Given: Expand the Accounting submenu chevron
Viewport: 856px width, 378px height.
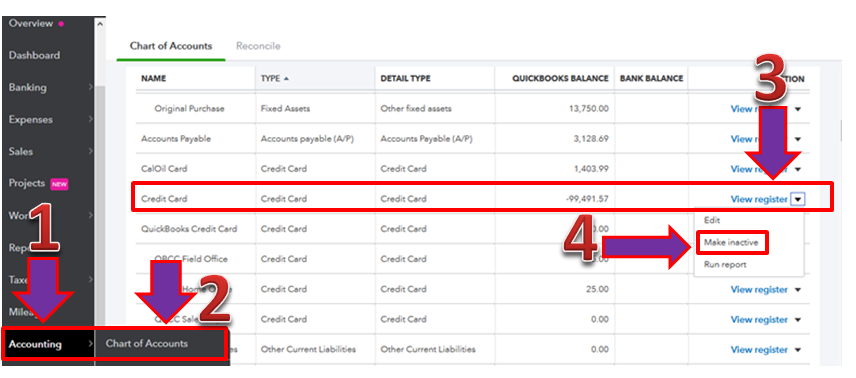Looking at the screenshot, I should [91, 344].
